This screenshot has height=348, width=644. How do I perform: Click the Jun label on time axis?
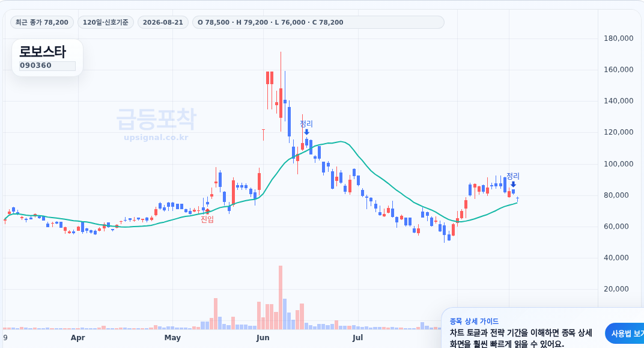click(x=263, y=338)
